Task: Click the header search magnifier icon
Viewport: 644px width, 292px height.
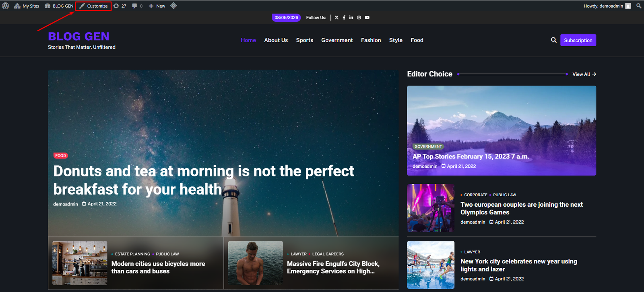Action: point(554,40)
